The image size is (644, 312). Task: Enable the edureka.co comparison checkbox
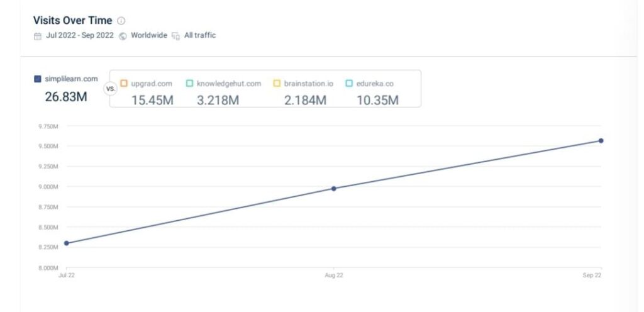coord(349,83)
